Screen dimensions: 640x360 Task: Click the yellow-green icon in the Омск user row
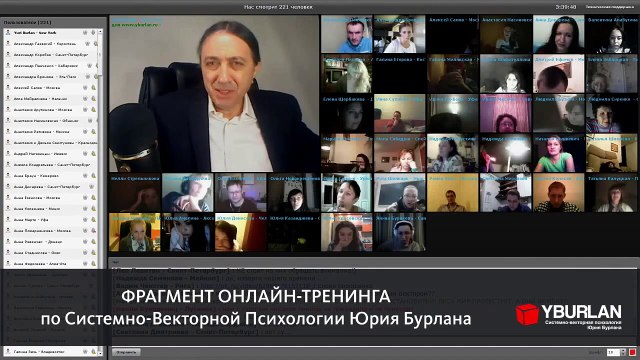tap(93, 253)
